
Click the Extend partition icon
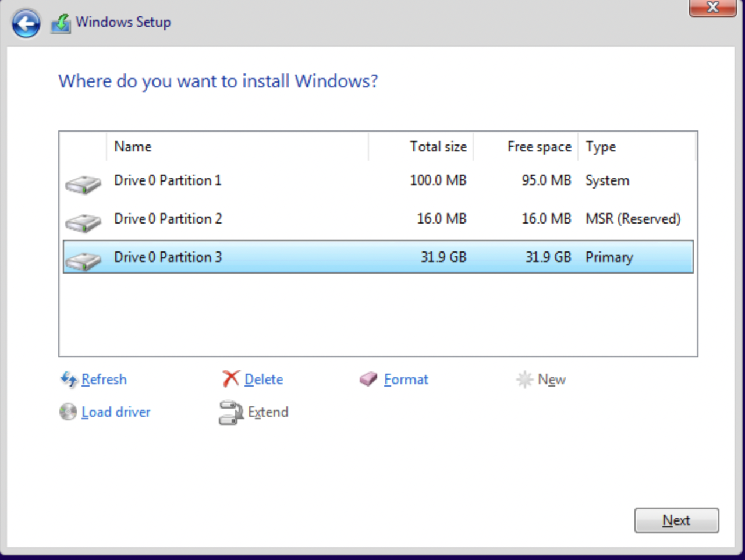click(x=230, y=412)
